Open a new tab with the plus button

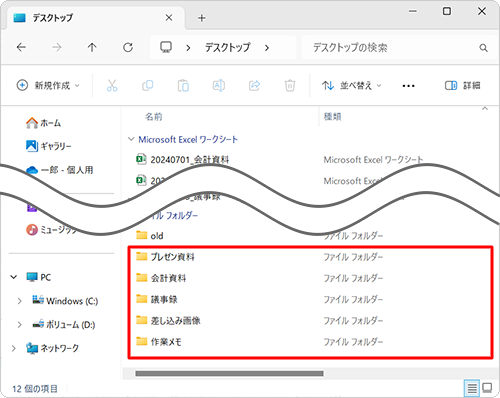pyautogui.click(x=201, y=18)
